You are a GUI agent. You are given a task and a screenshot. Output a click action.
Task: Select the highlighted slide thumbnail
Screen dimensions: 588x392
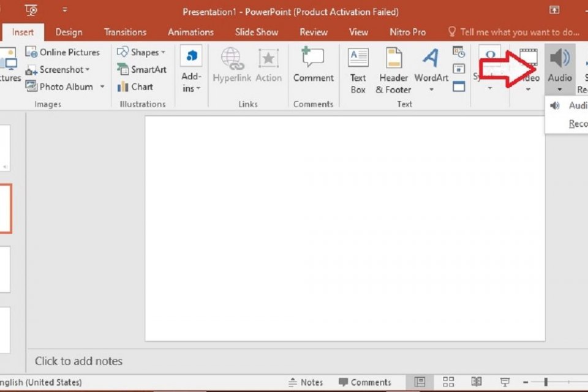point(6,209)
